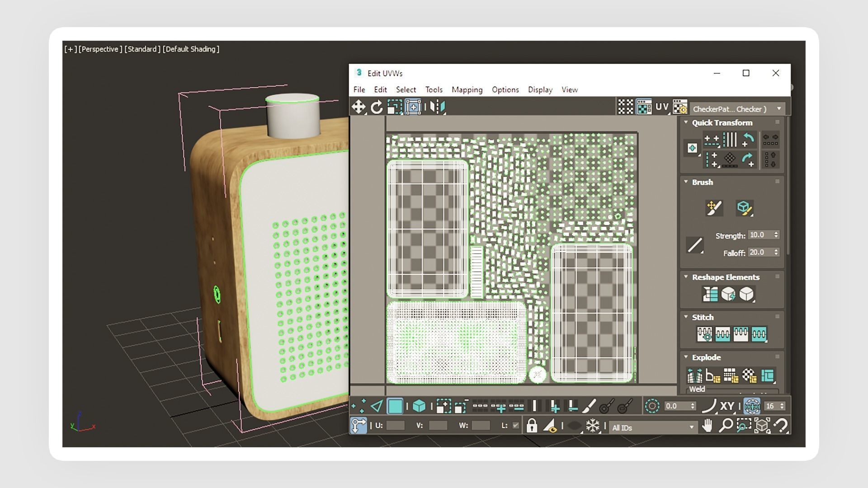Open the Tools menu
The width and height of the screenshot is (868, 488).
click(x=434, y=89)
